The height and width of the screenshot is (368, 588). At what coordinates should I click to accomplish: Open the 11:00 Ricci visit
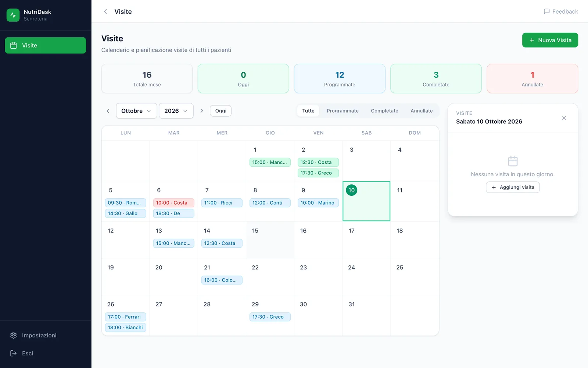click(x=222, y=203)
